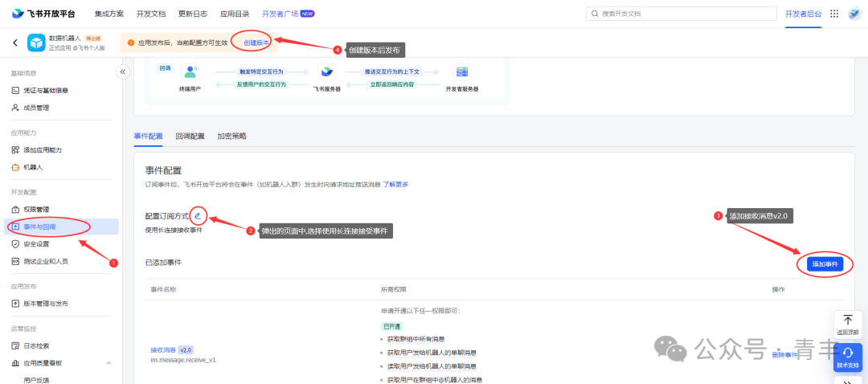Expand the double-chevron button at bottom right
This screenshot has height=384, width=868.
click(x=848, y=381)
